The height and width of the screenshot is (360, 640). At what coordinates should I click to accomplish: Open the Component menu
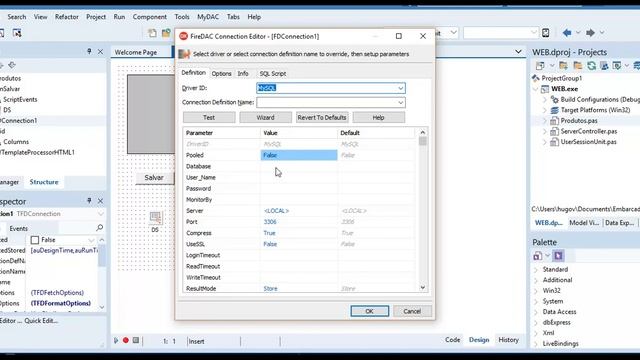[149, 17]
